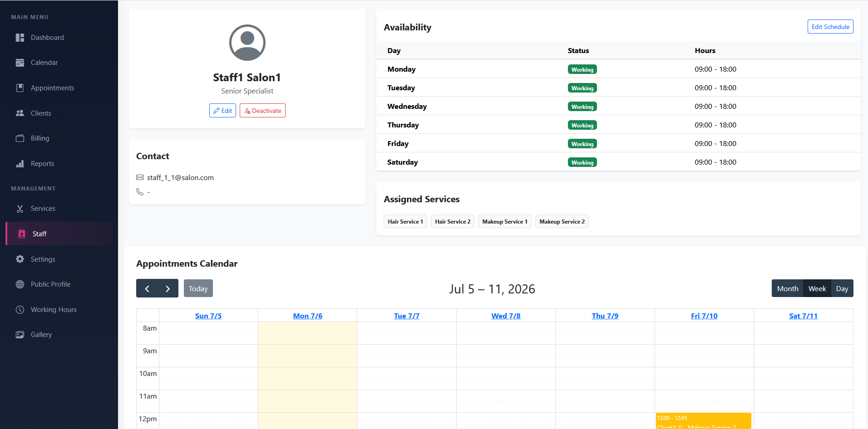Click Monday's 09:00 - 18:00 hours
The height and width of the screenshot is (429, 868).
click(715, 69)
